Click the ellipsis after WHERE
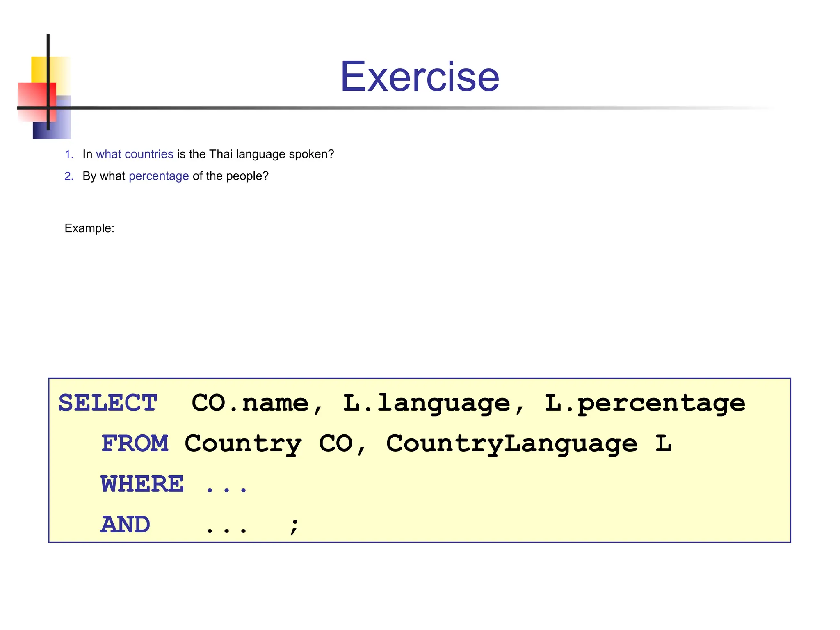 pyautogui.click(x=226, y=490)
